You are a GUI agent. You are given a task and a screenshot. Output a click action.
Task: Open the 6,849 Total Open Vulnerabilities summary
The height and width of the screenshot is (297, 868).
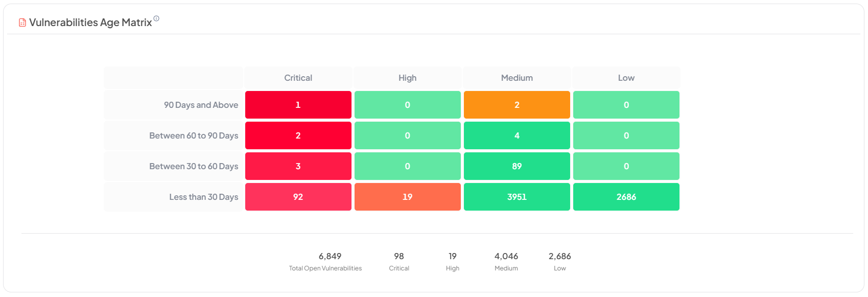click(x=325, y=262)
